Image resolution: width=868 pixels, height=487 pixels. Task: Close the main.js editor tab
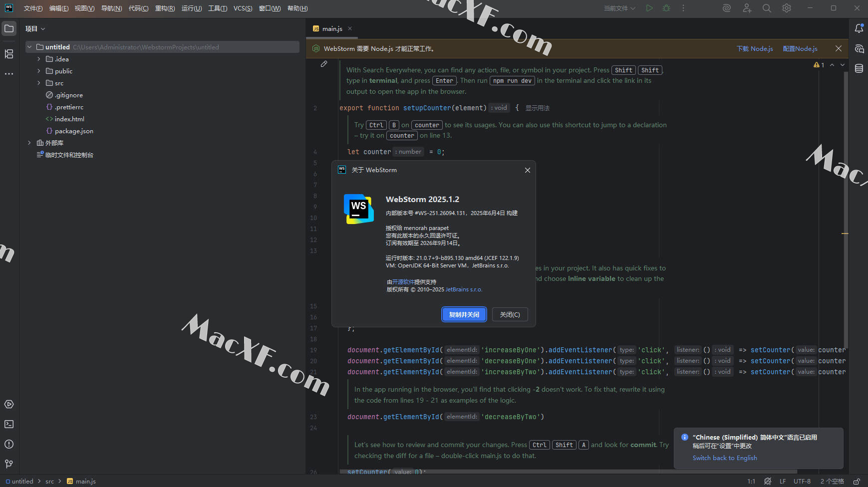click(350, 28)
